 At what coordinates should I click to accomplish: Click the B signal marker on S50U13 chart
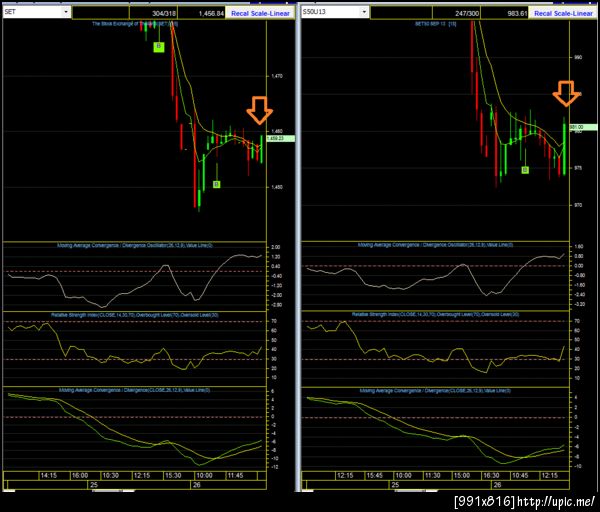coord(525,170)
